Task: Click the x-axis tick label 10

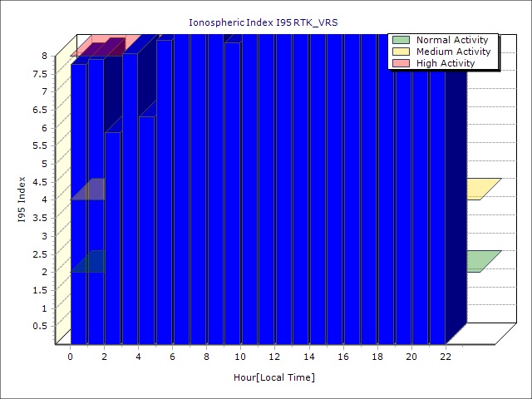Action: [240, 357]
